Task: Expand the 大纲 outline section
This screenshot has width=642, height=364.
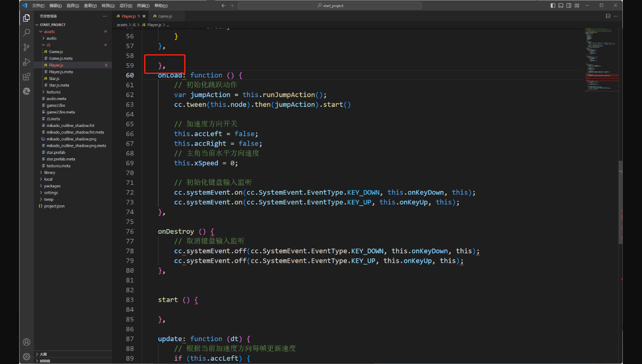Action: click(43, 354)
